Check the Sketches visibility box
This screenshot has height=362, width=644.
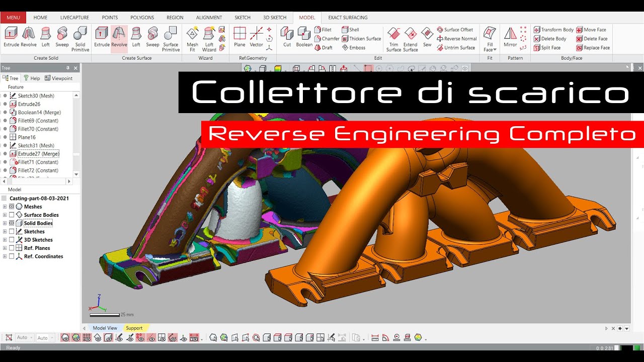pos(12,231)
